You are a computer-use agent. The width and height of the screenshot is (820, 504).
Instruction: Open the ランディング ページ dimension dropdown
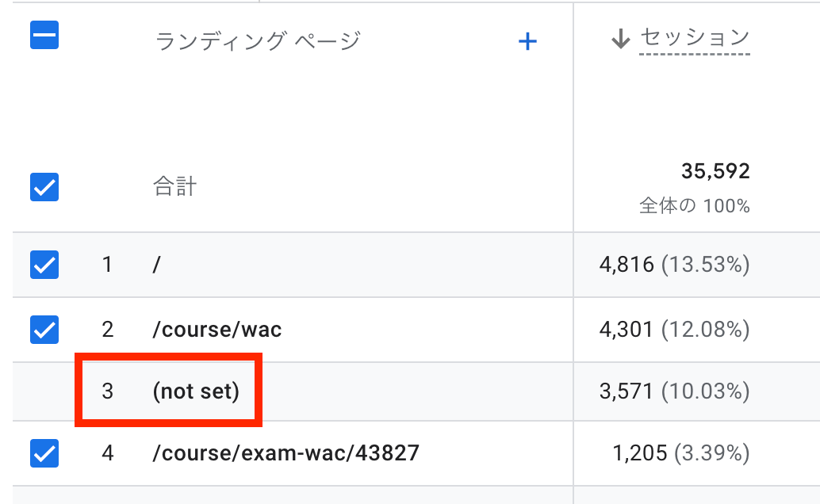(259, 40)
